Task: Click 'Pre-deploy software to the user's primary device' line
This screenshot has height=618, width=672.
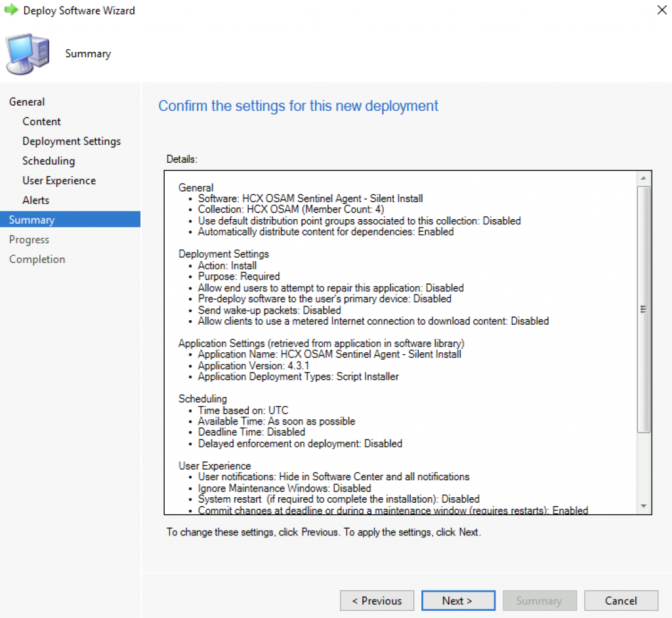Action: coord(324,299)
